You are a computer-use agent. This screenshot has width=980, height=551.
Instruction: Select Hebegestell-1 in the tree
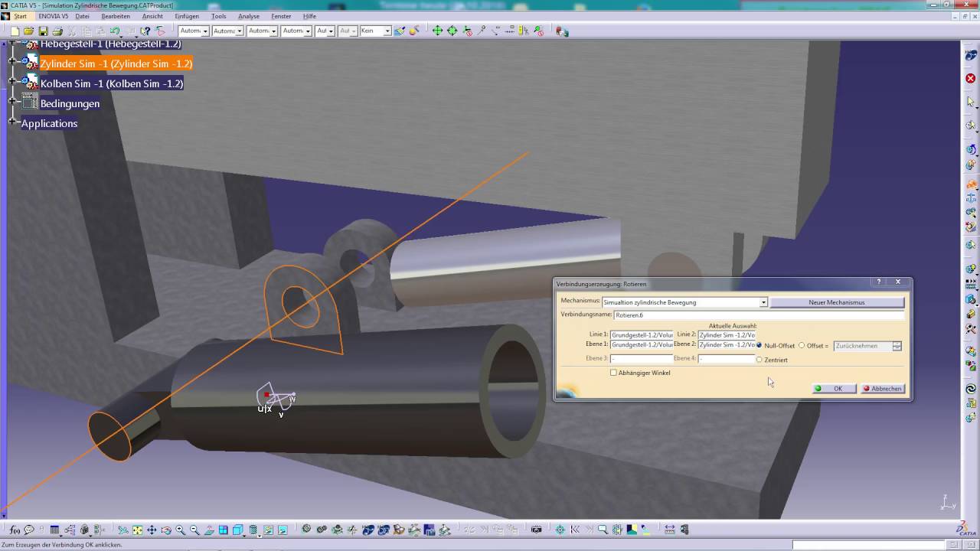pyautogui.click(x=110, y=44)
